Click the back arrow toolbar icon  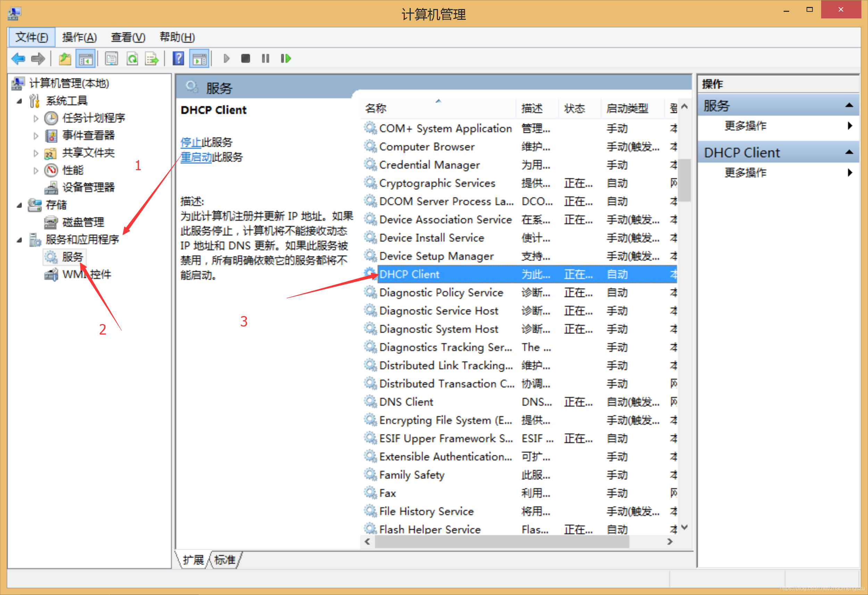[18, 59]
